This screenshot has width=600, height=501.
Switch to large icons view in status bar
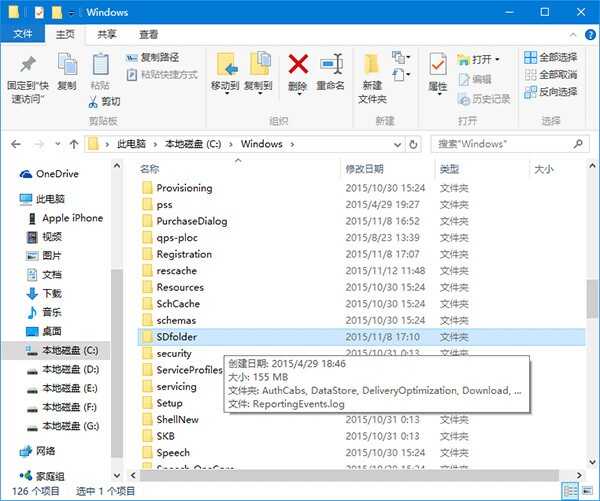point(586,491)
